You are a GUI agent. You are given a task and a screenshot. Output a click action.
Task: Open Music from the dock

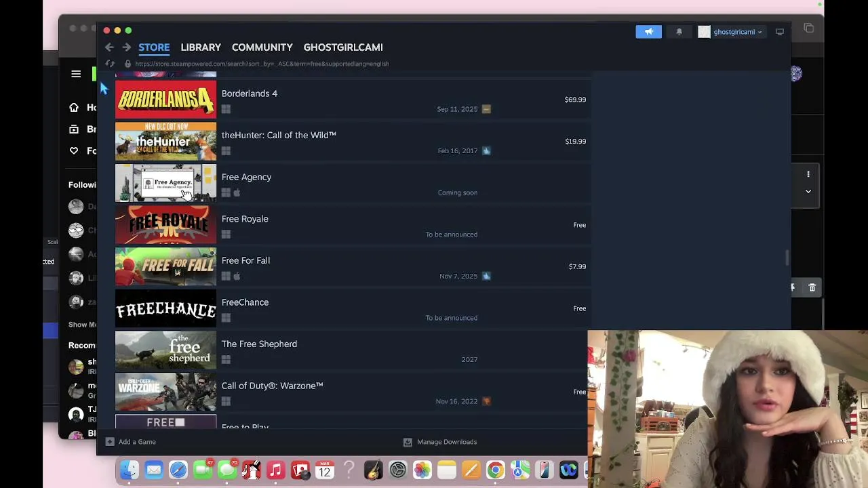[x=276, y=470]
